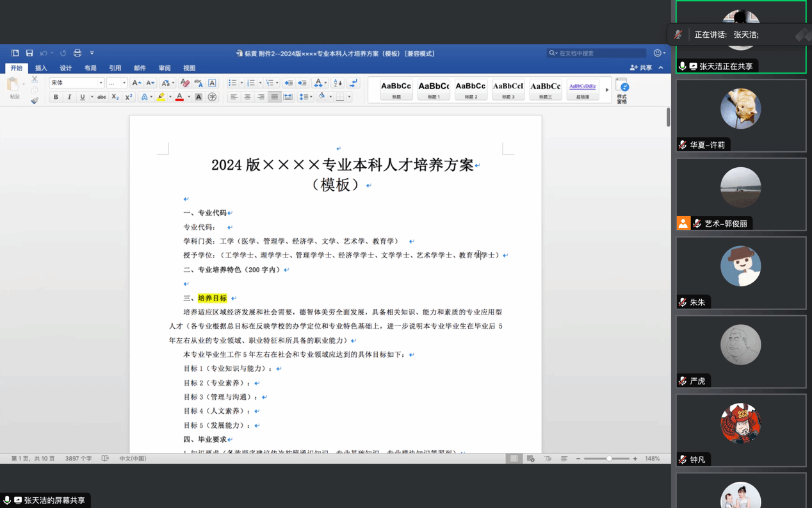Click the 共享 share button
Screen dimensions: 812x508
click(x=641, y=68)
